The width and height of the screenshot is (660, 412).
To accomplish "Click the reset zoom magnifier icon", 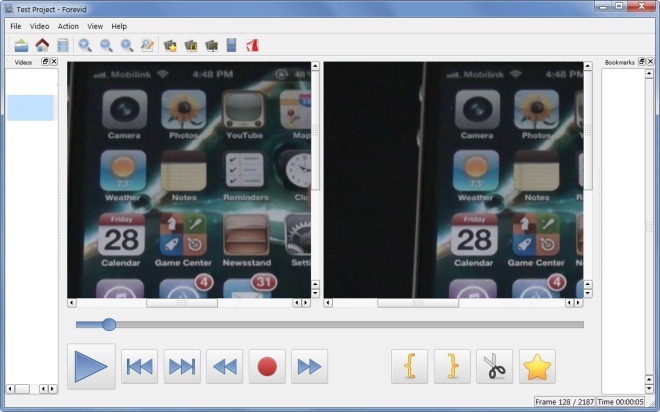I will (x=127, y=45).
